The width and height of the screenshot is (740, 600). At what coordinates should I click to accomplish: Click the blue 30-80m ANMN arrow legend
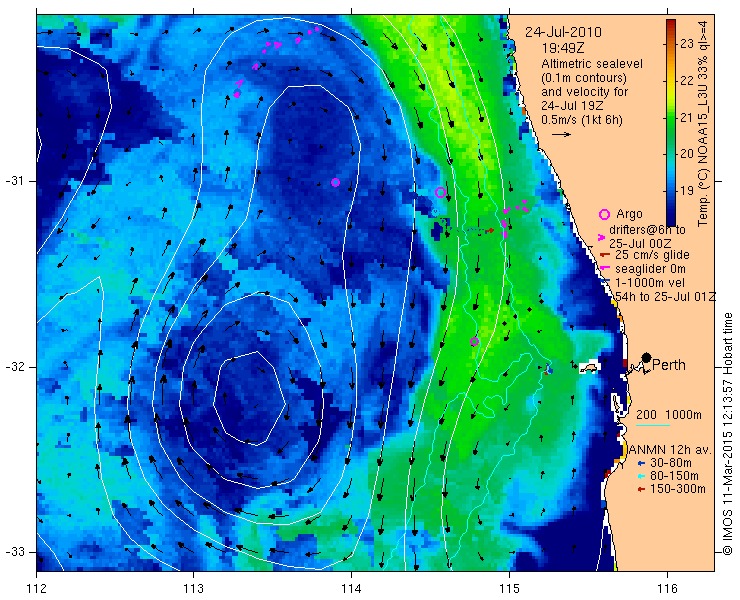pos(641,463)
